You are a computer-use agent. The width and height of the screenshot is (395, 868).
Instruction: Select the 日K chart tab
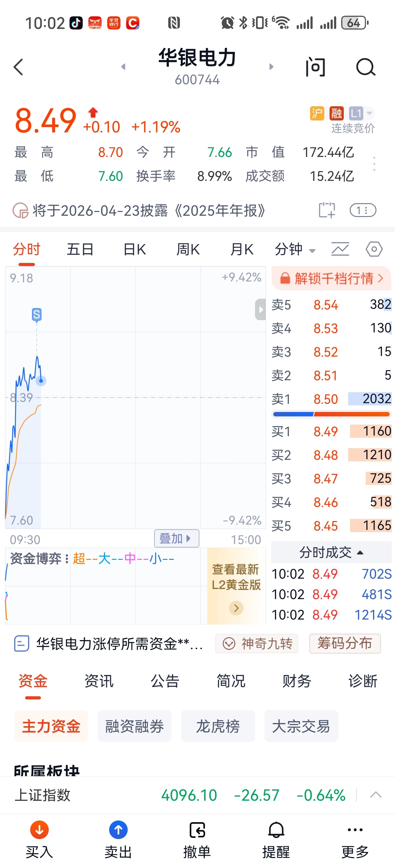(135, 250)
